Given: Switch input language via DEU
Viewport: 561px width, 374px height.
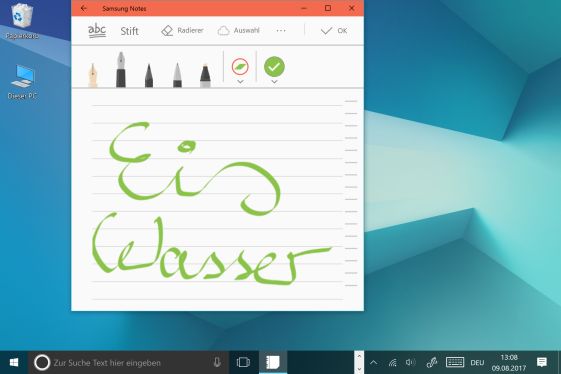Looking at the screenshot, I should coord(477,363).
